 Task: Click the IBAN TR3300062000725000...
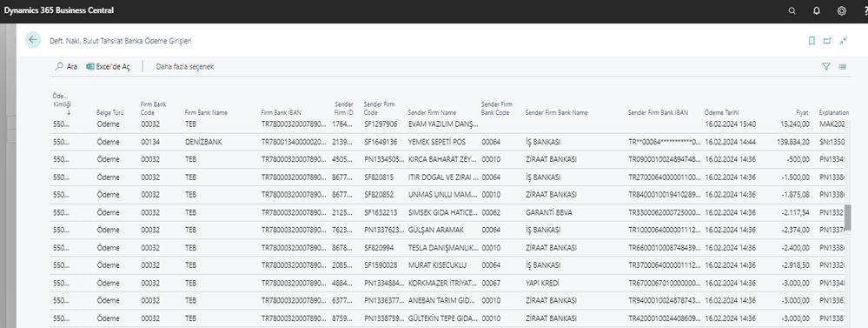click(665, 212)
